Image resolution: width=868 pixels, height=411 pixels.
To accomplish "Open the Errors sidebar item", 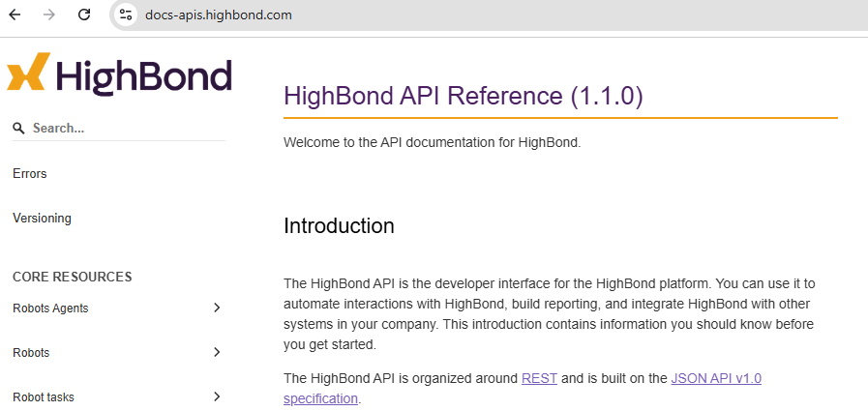I will click(x=30, y=174).
